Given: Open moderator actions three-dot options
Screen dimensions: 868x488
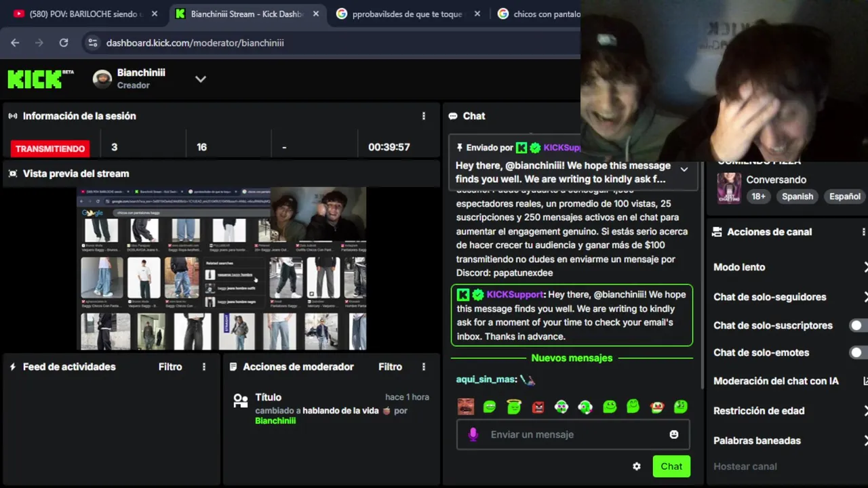Looking at the screenshot, I should (424, 367).
